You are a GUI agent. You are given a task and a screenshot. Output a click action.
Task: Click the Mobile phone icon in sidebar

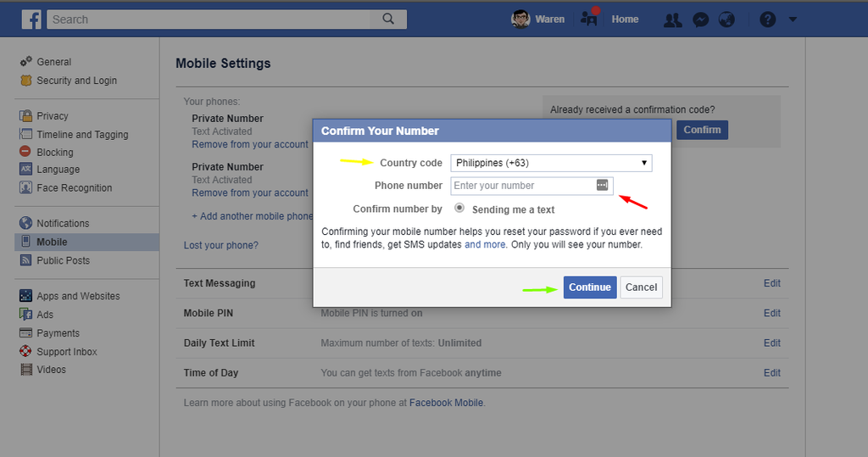[25, 242]
